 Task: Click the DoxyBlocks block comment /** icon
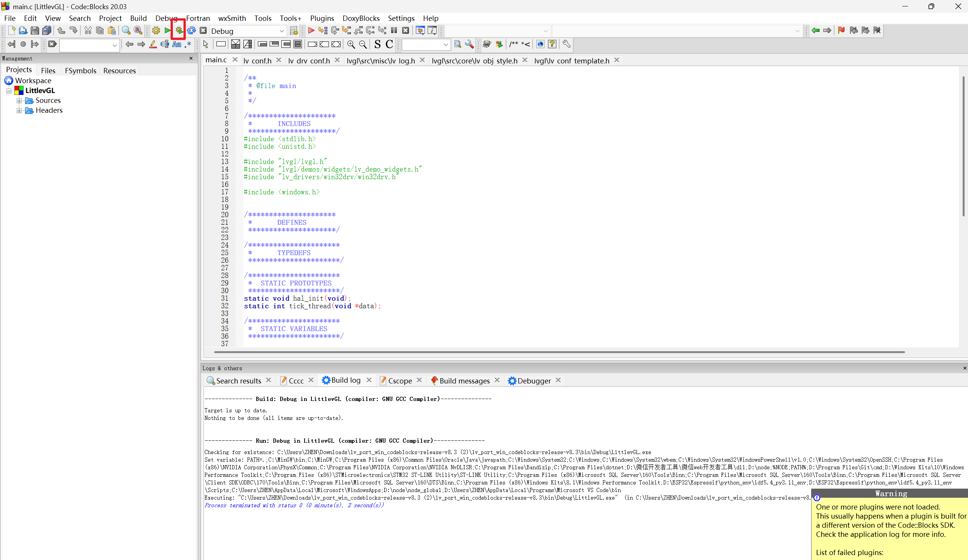click(513, 44)
